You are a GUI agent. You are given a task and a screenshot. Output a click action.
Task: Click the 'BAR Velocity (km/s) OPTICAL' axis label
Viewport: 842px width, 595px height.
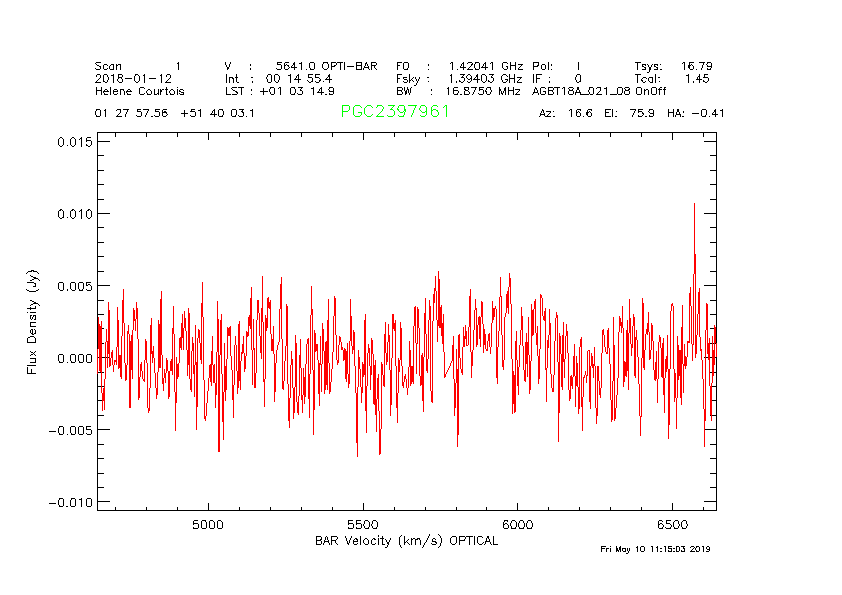pos(406,540)
